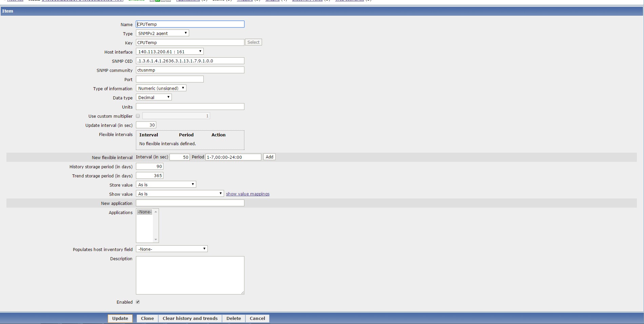Expand the Store value dropdown
This screenshot has width=644, height=324.
pos(166,185)
